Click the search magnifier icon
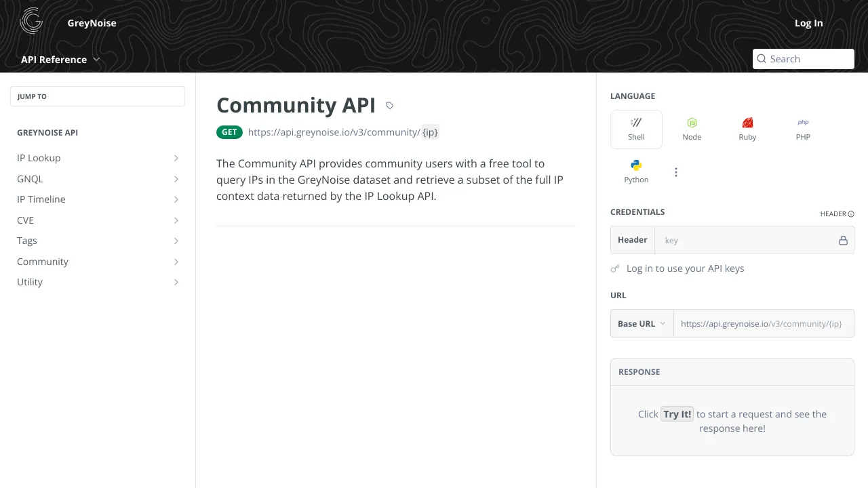 coord(762,59)
